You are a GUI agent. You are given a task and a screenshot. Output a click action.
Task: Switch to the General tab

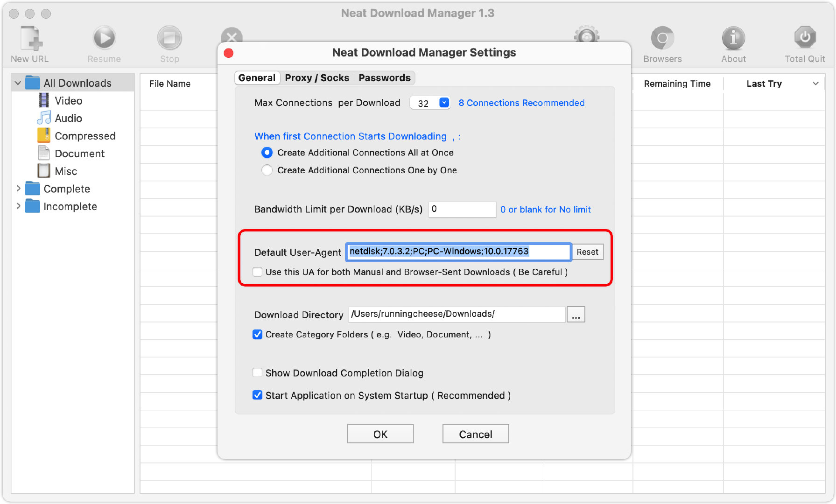coord(257,78)
